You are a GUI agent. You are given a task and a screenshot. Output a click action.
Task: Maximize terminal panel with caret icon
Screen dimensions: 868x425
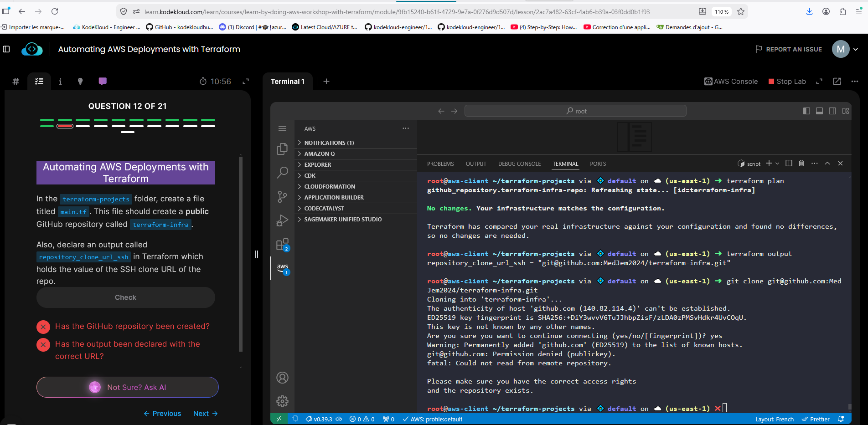(827, 163)
